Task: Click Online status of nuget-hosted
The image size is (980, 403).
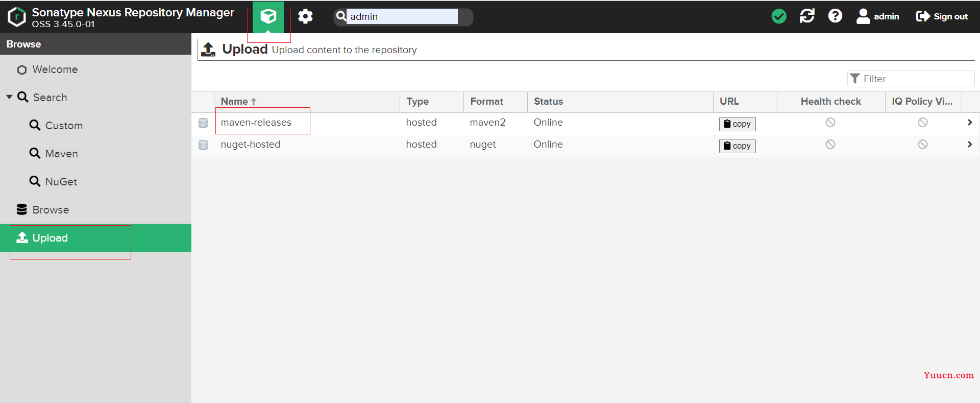Action: coord(548,145)
